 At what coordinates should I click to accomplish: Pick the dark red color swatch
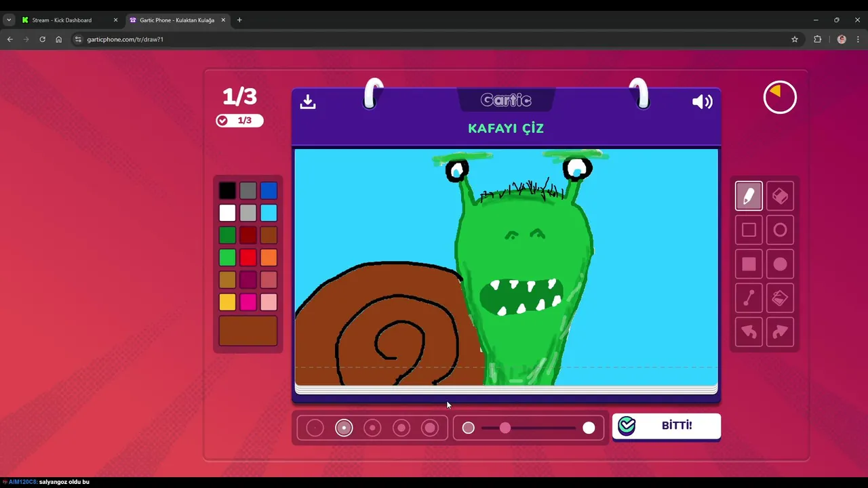click(248, 235)
